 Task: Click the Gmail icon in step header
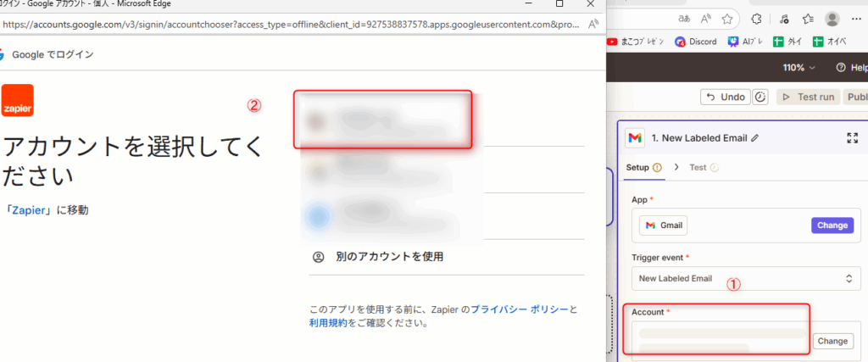click(x=634, y=137)
